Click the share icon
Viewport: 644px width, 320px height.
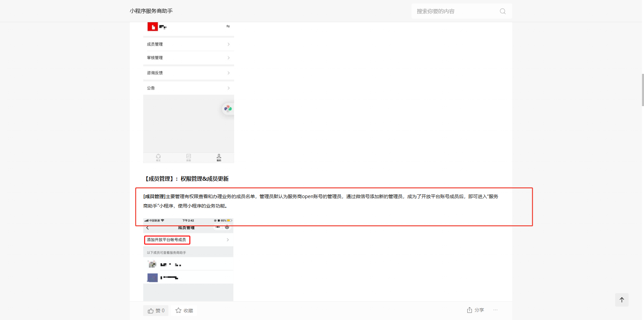click(470, 310)
